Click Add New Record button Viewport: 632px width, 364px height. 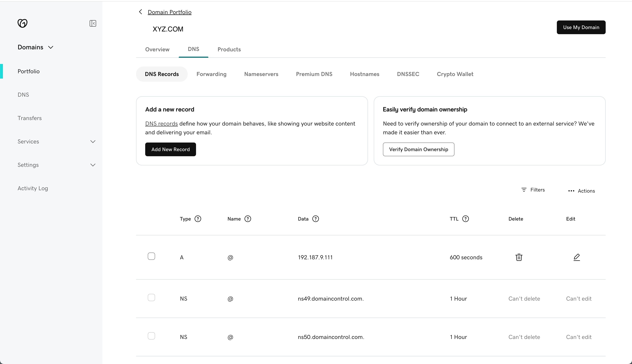tap(170, 149)
